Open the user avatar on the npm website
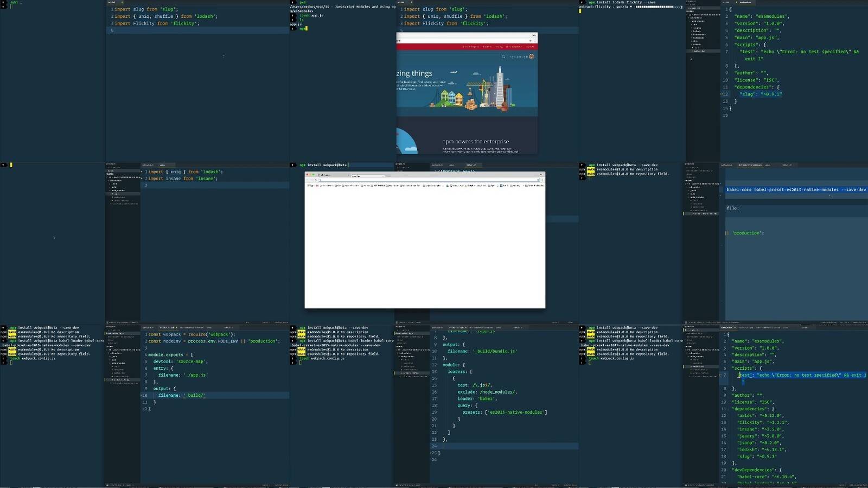 point(532,56)
